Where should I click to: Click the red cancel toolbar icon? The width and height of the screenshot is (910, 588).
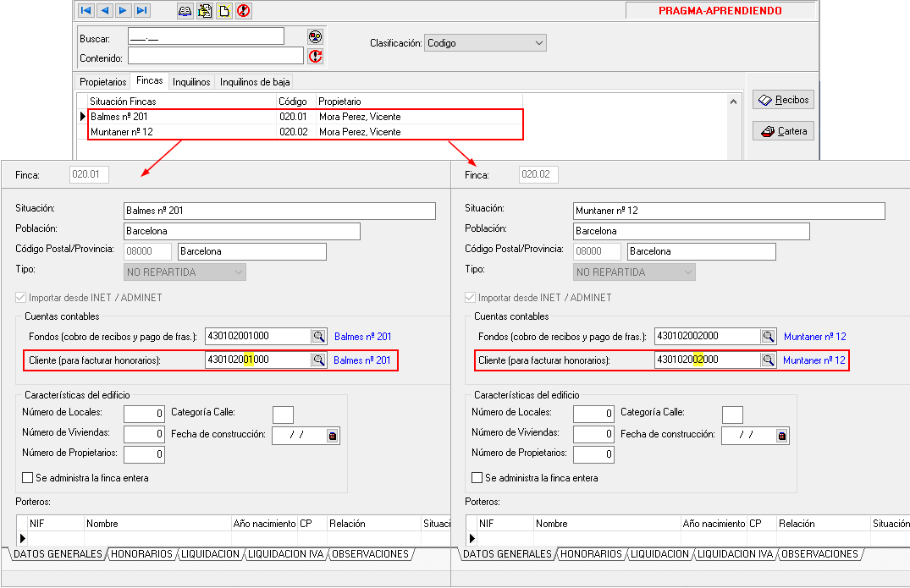(244, 11)
